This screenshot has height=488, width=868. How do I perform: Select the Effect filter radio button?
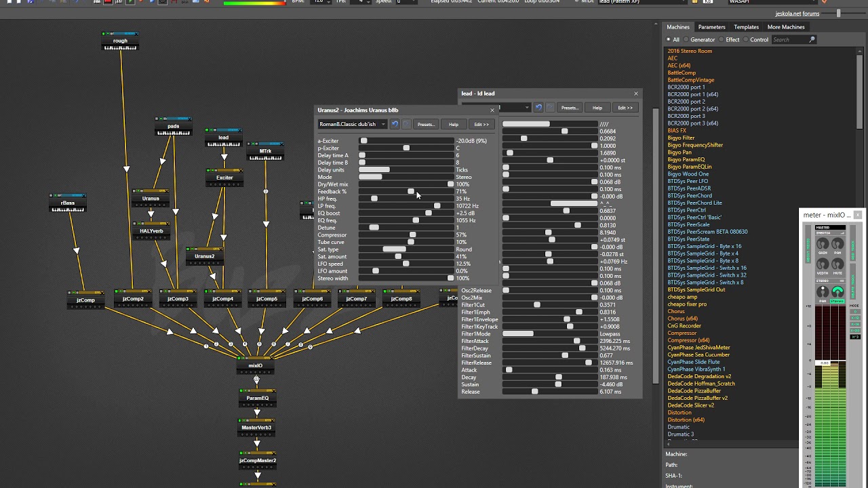tap(722, 40)
